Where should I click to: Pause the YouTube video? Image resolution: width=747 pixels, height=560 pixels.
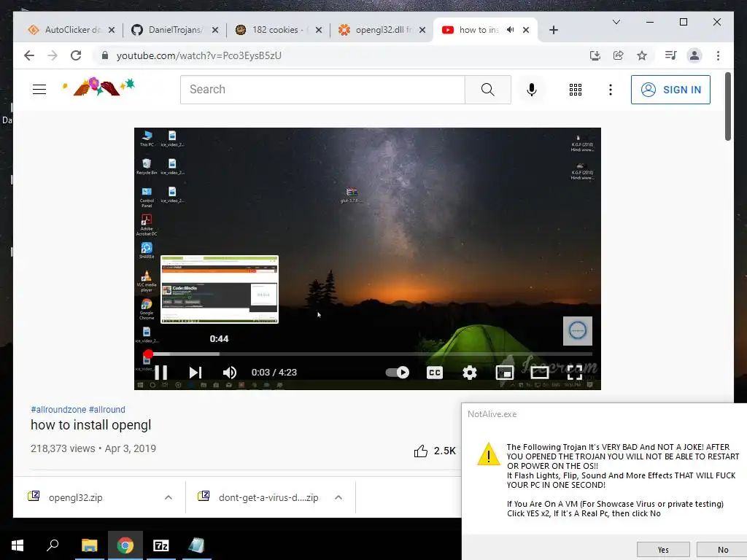[x=161, y=373]
